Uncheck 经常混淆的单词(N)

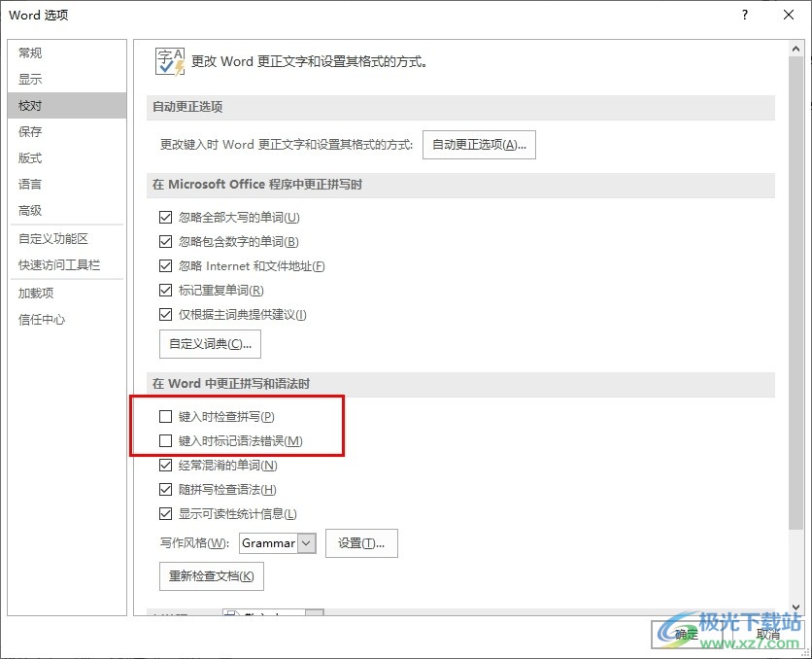pos(166,466)
